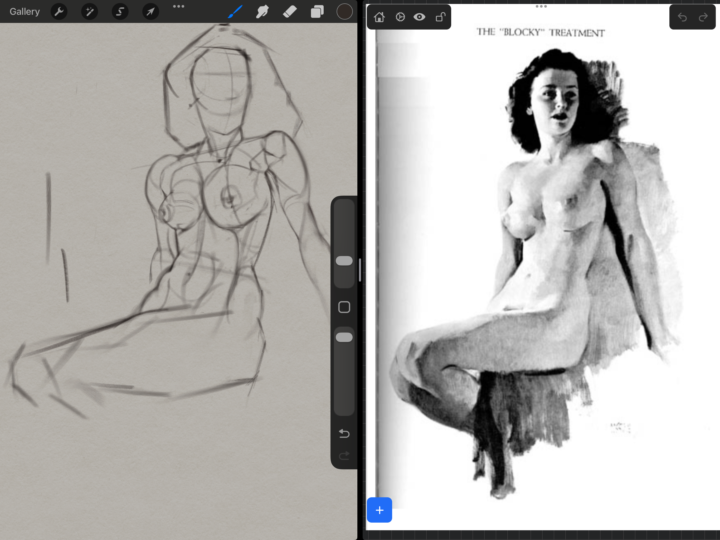Toggle the unlock padlock in reference app
The width and height of the screenshot is (720, 540).
click(440, 17)
